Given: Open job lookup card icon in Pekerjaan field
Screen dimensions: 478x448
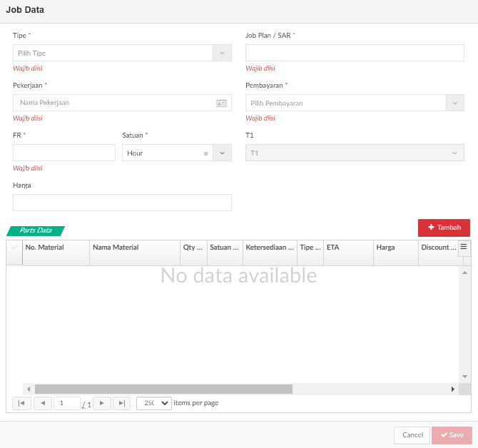Looking at the screenshot, I should pyautogui.click(x=221, y=103).
